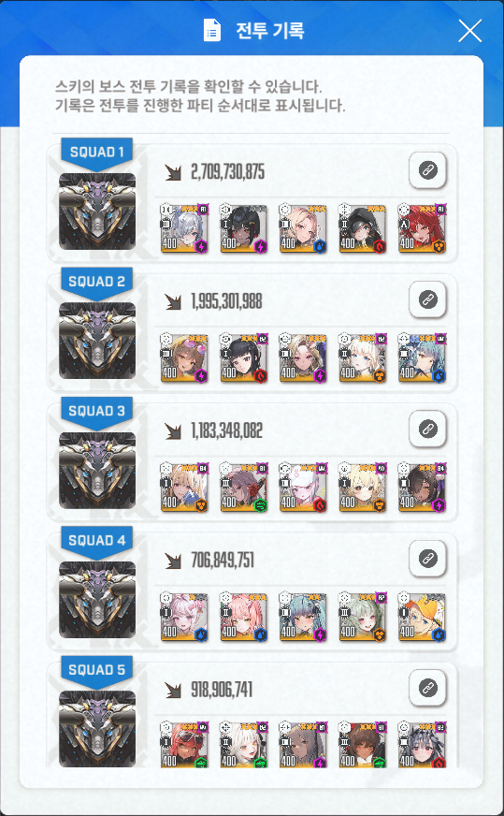This screenshot has width=504, height=816.
Task: Open the hooded fourth character in Squad 1
Action: (x=363, y=228)
